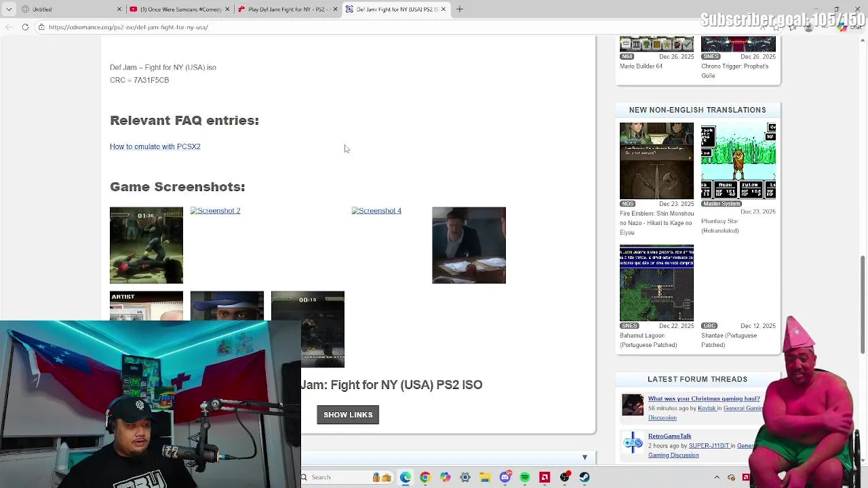Open the Fire Emblem Shin Monshou thumbnail
The width and height of the screenshot is (868, 488).
coord(656,161)
